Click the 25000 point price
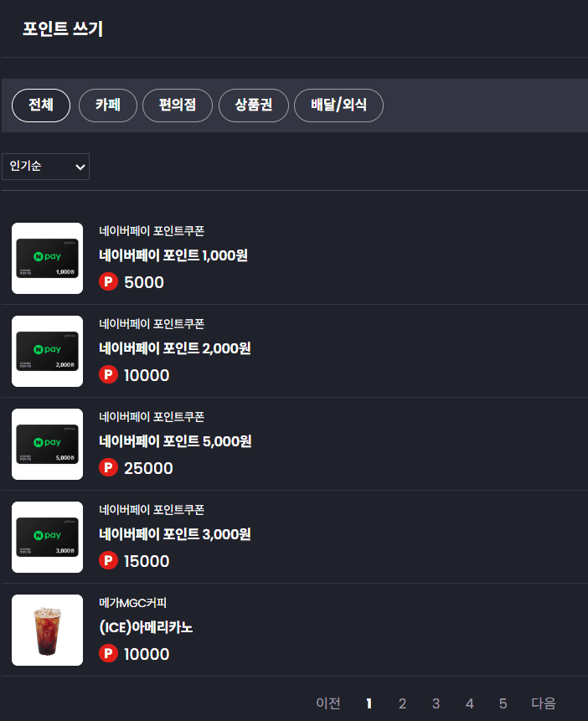This screenshot has height=721, width=588. (x=148, y=468)
